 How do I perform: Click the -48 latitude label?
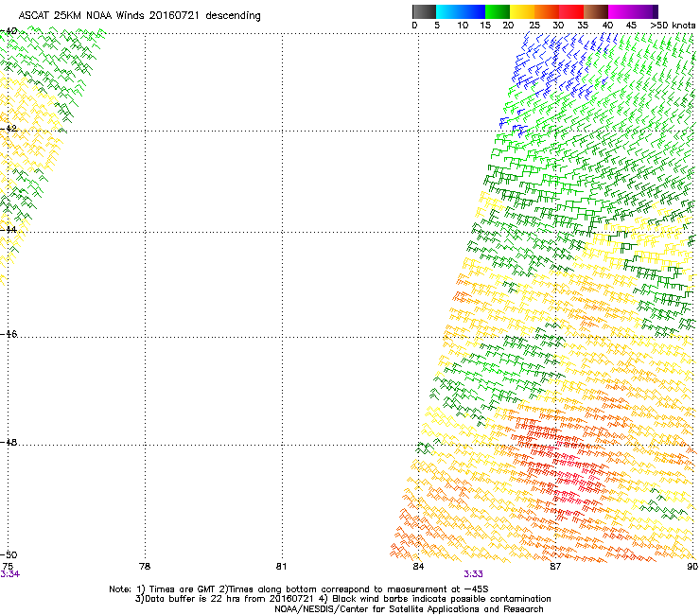9,442
